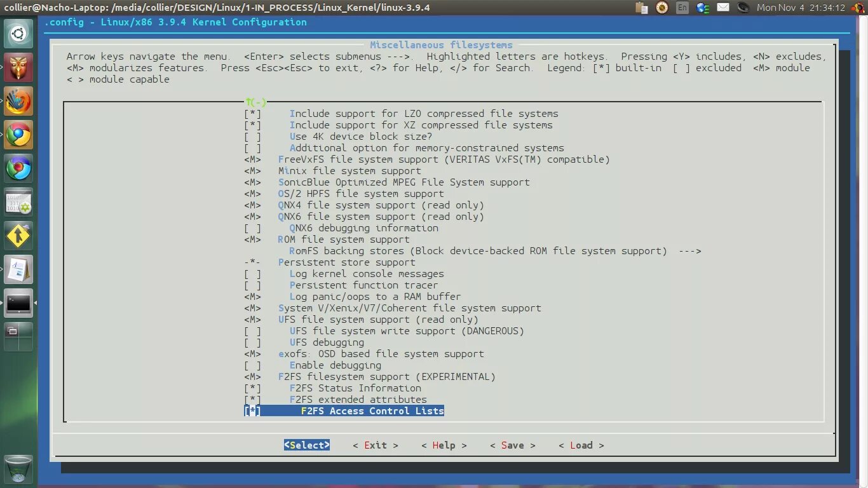Select F2FS filesystem support (EXPERIMENTAL)

point(370,377)
